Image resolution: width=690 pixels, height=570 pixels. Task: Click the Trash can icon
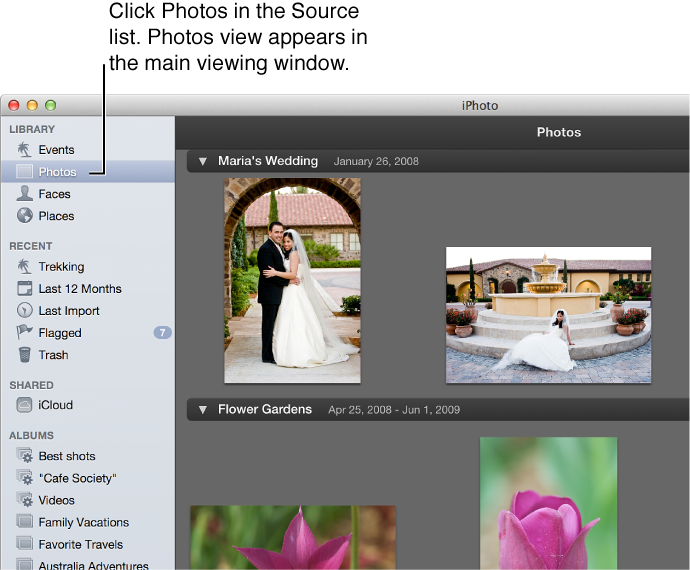(x=25, y=354)
